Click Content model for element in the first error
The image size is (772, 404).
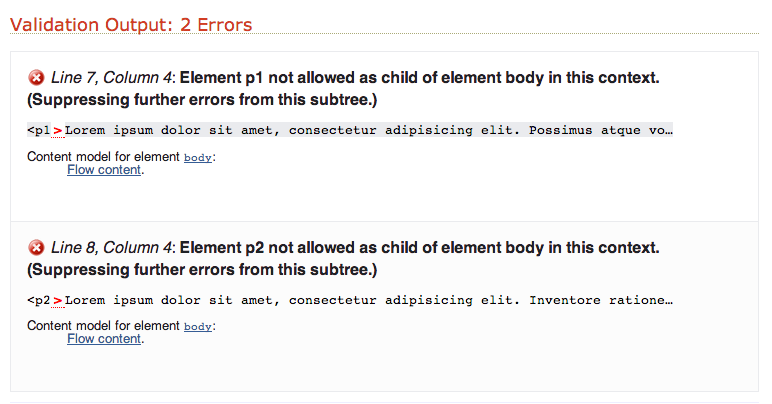pyautogui.click(x=103, y=157)
